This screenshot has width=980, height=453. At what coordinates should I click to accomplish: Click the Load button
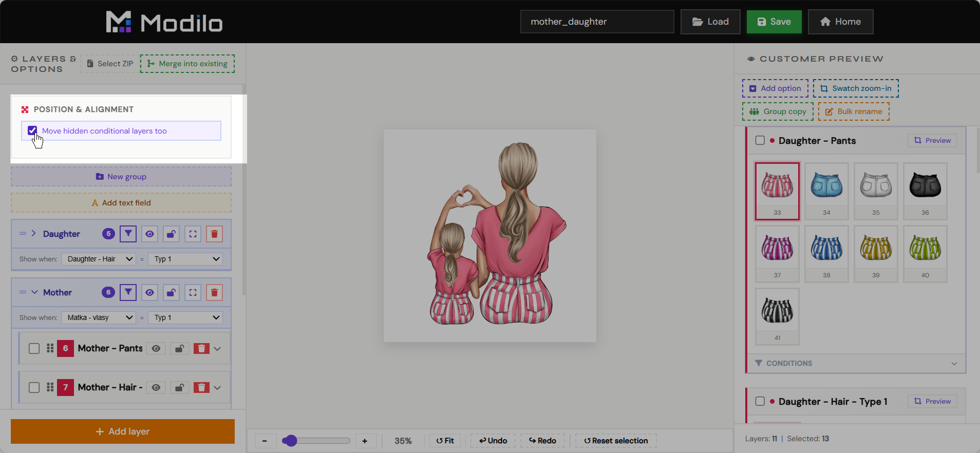tap(710, 22)
